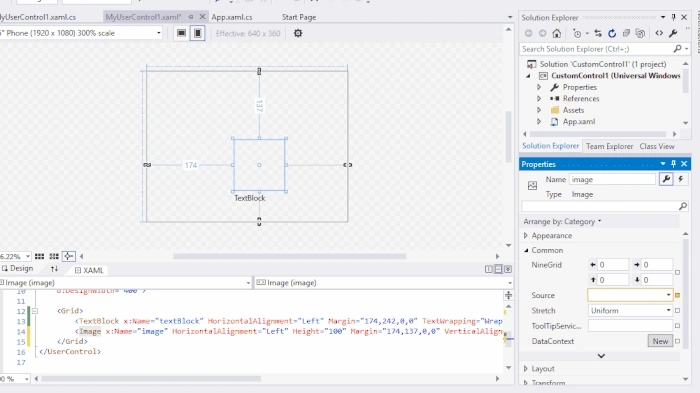This screenshot has height=393, width=700.
Task: Open the Stretch Uniform dropdown
Action: (x=668, y=310)
